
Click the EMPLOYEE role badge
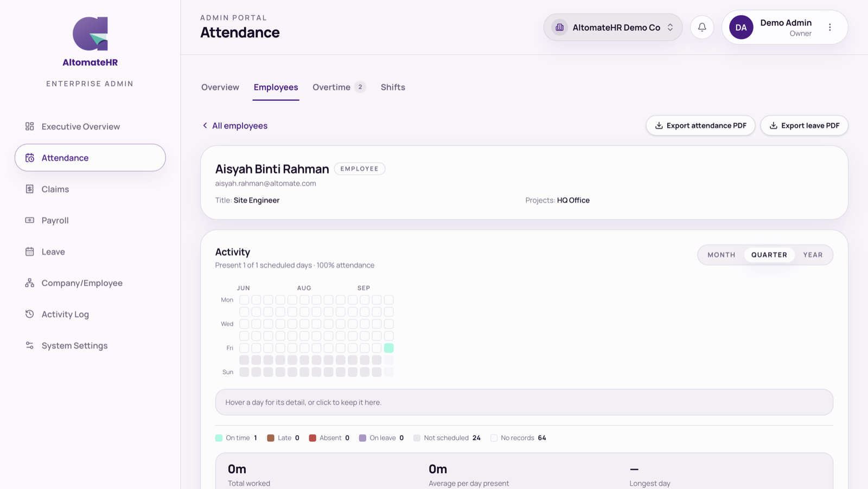(360, 169)
